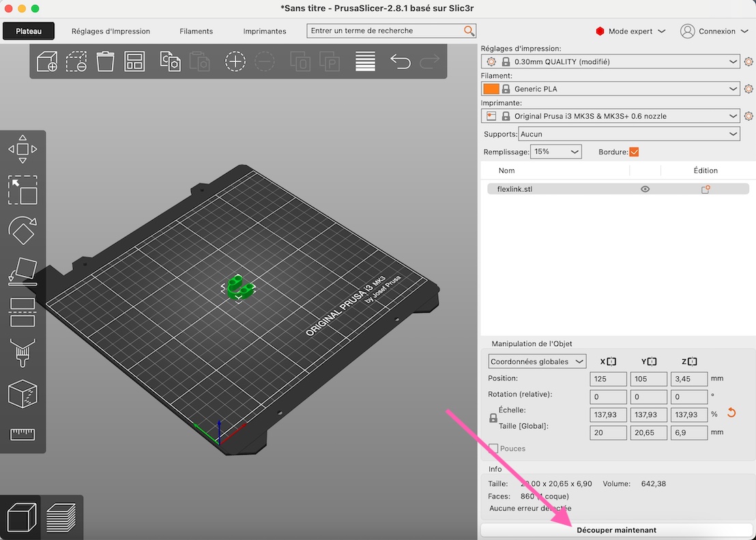The width and height of the screenshot is (756, 540).
Task: Click the Split to parts icon
Action: click(330, 61)
